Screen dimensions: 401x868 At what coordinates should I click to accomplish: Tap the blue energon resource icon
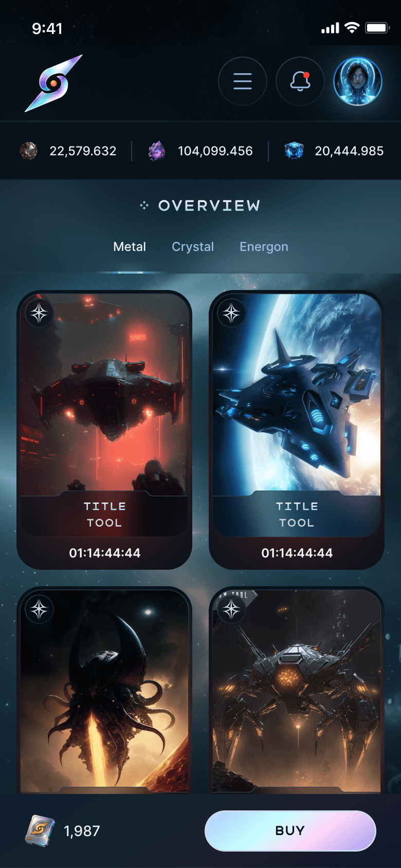294,151
